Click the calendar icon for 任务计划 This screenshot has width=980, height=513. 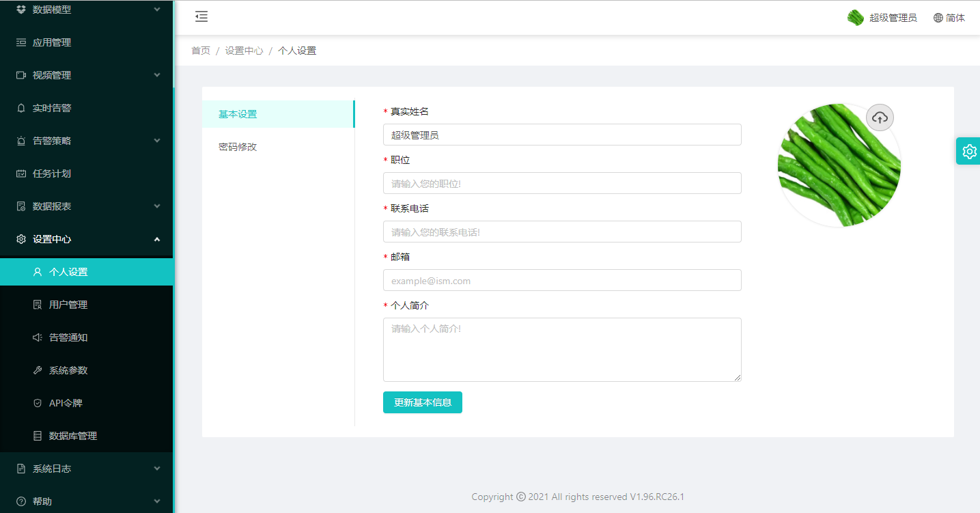tap(20, 174)
